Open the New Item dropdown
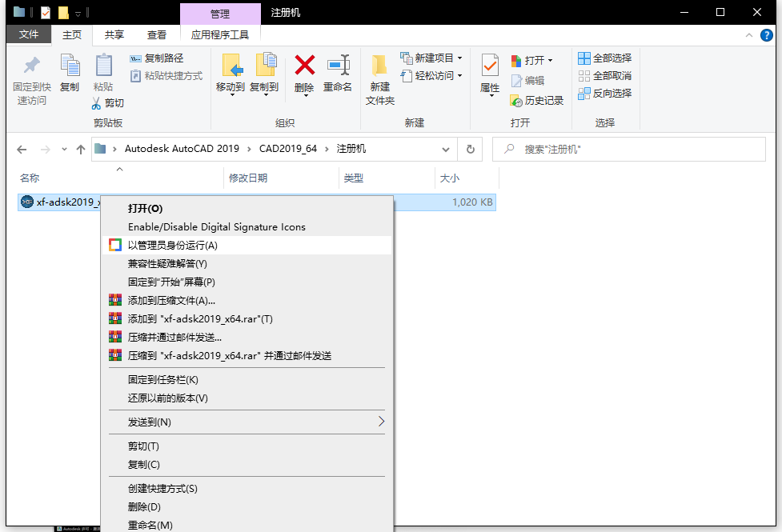 (x=459, y=58)
